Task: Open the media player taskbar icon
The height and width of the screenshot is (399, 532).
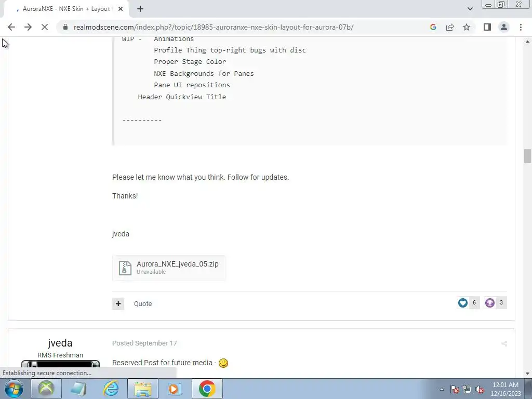Action: click(175, 389)
